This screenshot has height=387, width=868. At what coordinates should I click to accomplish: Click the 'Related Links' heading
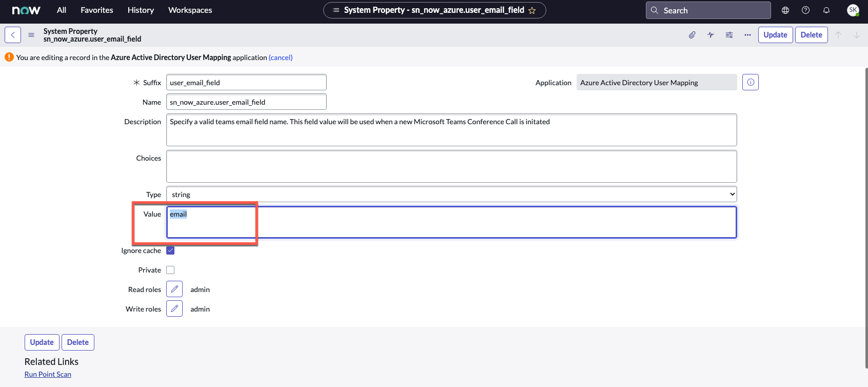click(x=51, y=362)
